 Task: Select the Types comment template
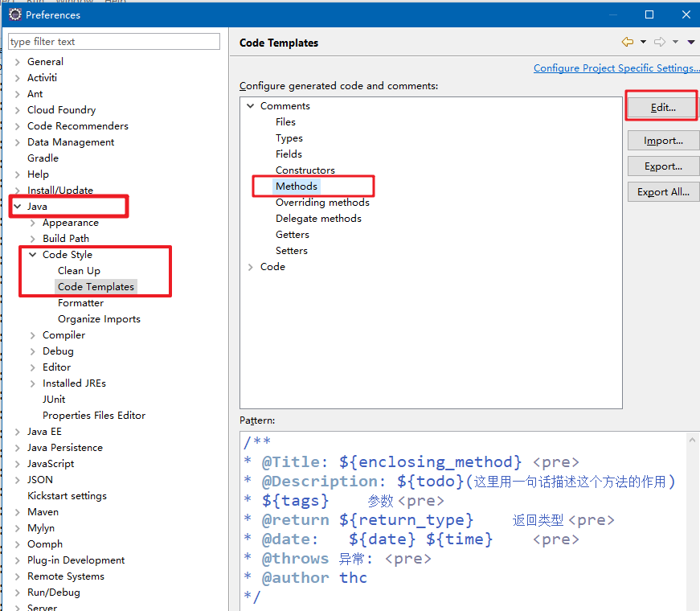point(289,138)
